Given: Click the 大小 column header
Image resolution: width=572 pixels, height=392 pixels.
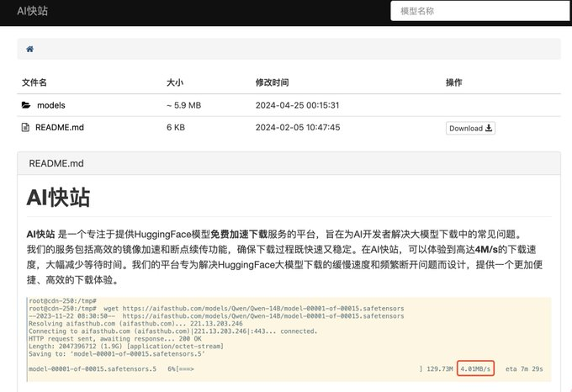Looking at the screenshot, I should [x=175, y=82].
